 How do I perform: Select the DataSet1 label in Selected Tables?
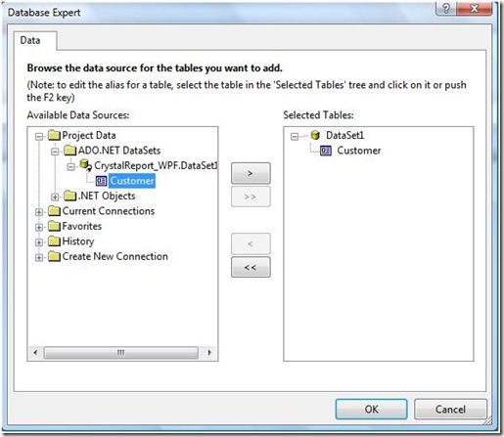[x=344, y=135]
